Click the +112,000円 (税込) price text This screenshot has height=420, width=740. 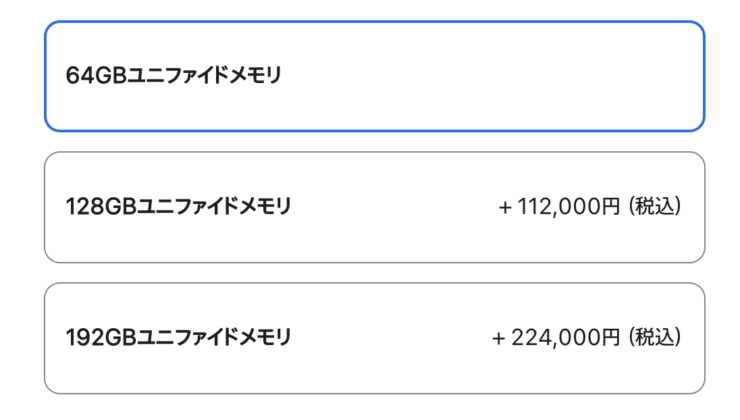coord(590,207)
